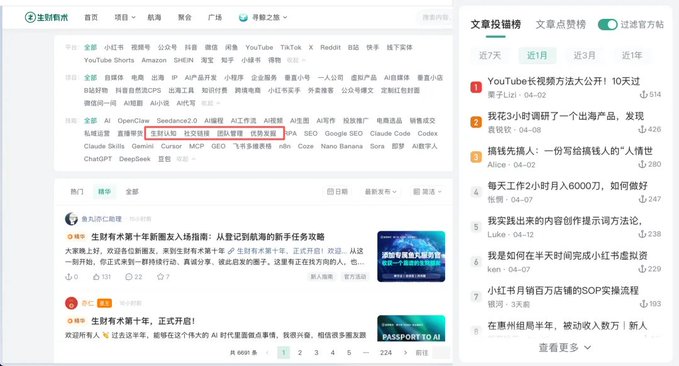Click the anchor icon under the first post

[68, 276]
